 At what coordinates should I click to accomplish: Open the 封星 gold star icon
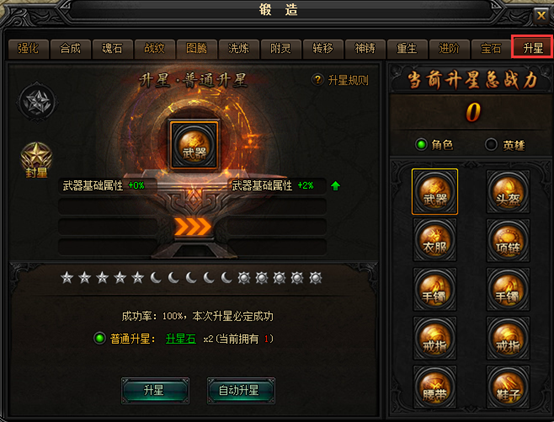(36, 159)
